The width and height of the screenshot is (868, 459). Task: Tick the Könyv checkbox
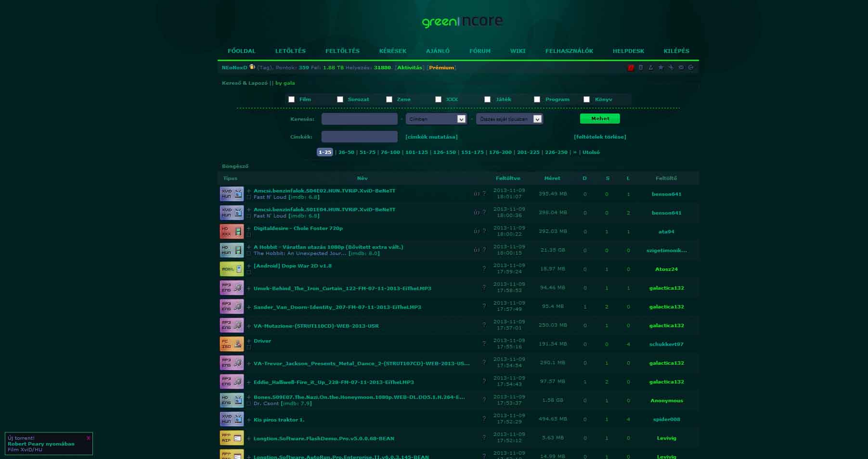coord(586,100)
